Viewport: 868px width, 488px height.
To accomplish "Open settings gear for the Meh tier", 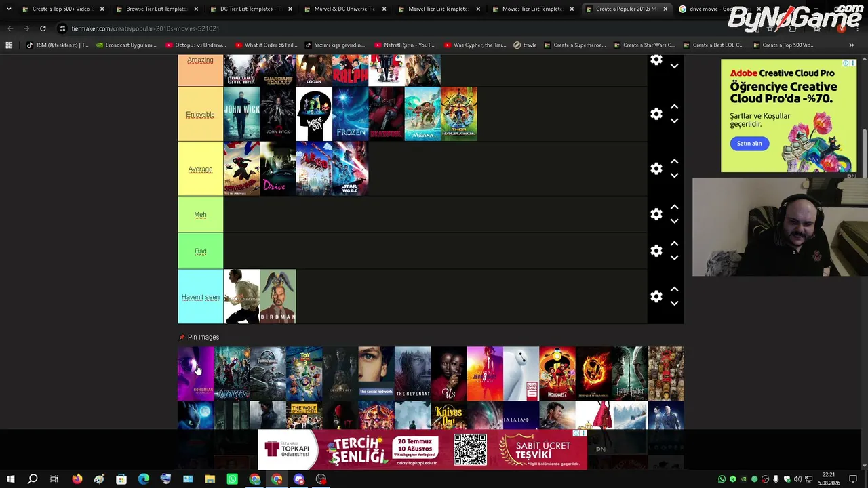I will pyautogui.click(x=656, y=214).
